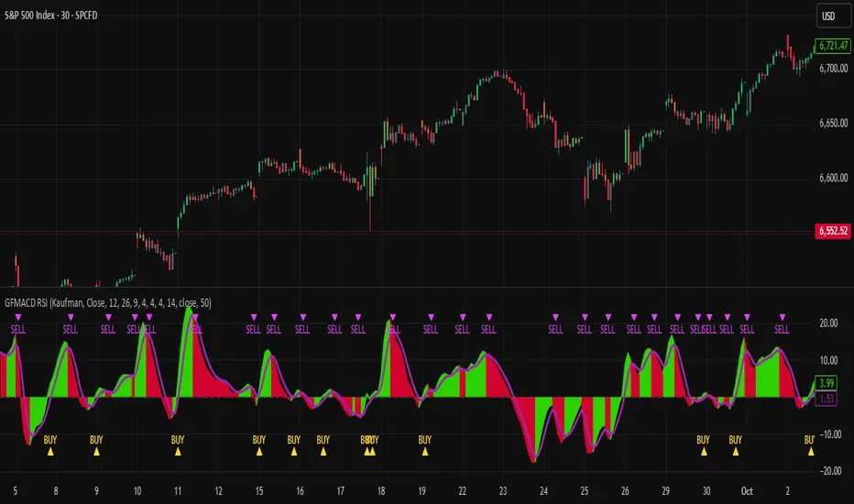Select the SELL signal nearest date 24
The image size is (854, 504).
pos(555,323)
